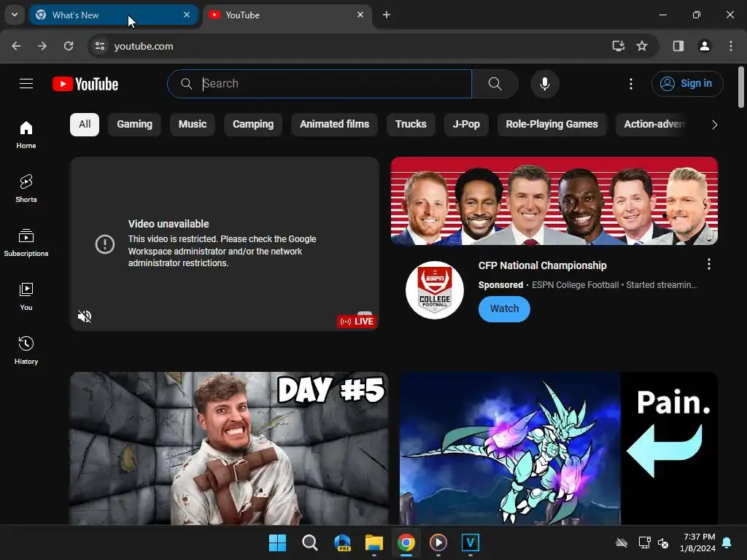Viewport: 747px width, 560px height.
Task: Open the muted volume tray icon
Action: [x=663, y=542]
